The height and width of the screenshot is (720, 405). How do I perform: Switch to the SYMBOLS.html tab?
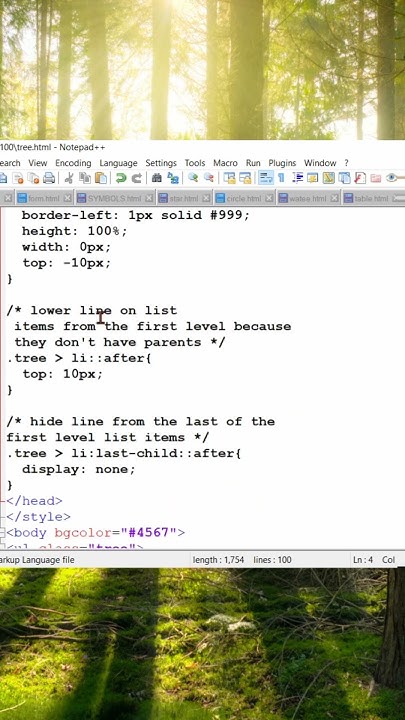[x=114, y=199]
